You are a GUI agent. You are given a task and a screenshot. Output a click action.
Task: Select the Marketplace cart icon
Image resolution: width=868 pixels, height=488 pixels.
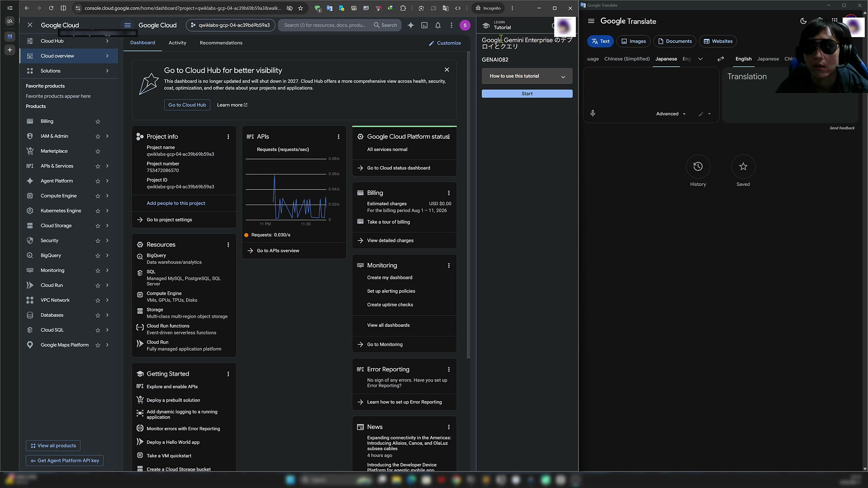pyautogui.click(x=30, y=151)
